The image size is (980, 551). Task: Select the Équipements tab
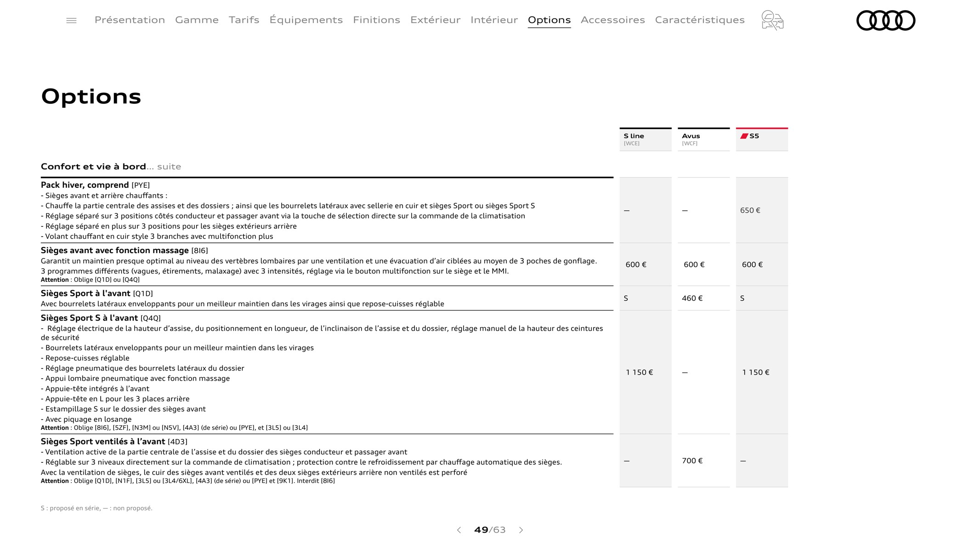[x=306, y=20]
